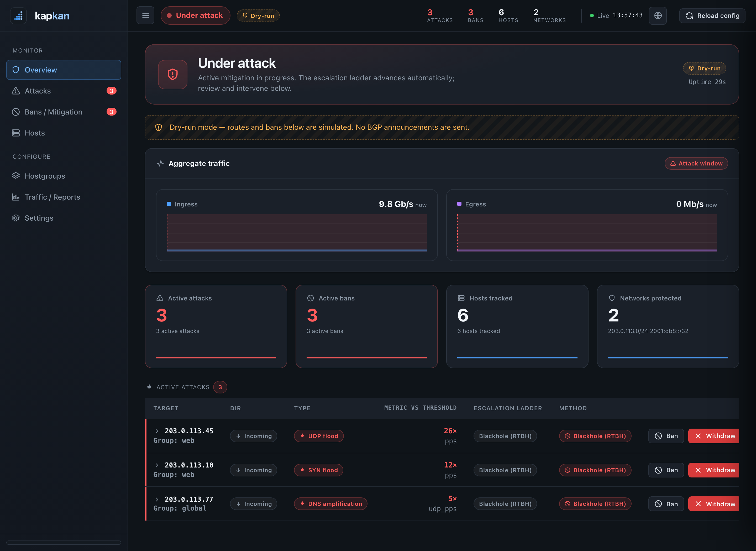Click the flame icon beside ACTIVE ATTACKS
The height and width of the screenshot is (551, 756).
pyautogui.click(x=149, y=387)
